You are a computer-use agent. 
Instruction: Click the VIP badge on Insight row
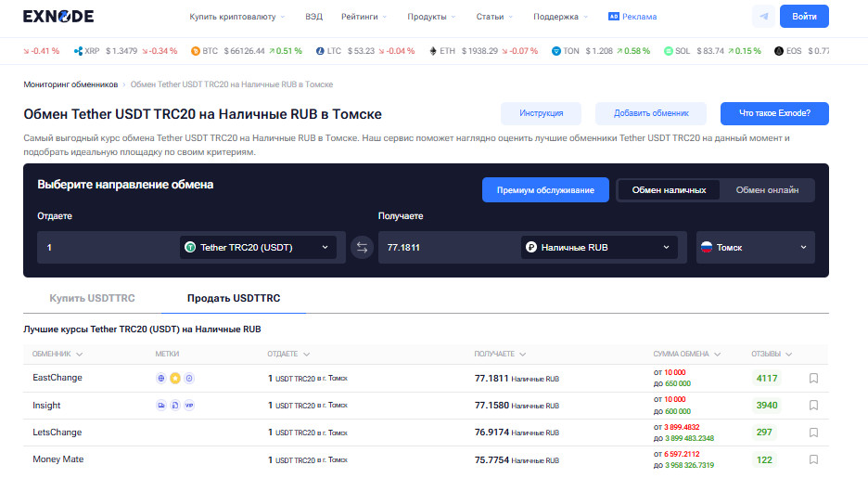[x=189, y=406]
